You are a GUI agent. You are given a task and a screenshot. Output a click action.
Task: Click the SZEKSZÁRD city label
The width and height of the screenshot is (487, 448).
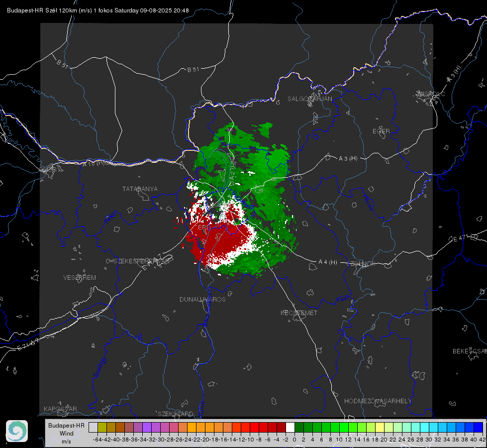coord(176,414)
